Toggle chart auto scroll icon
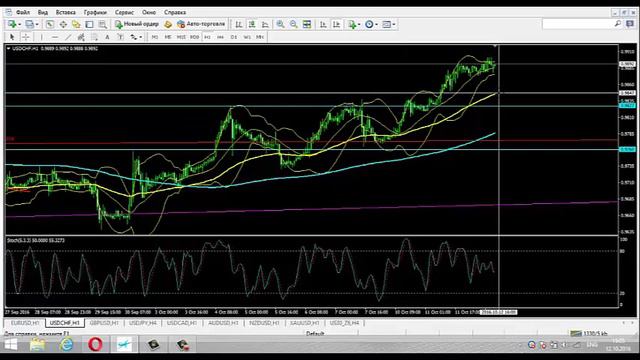Viewport: 640px width, 360px height. click(323, 24)
